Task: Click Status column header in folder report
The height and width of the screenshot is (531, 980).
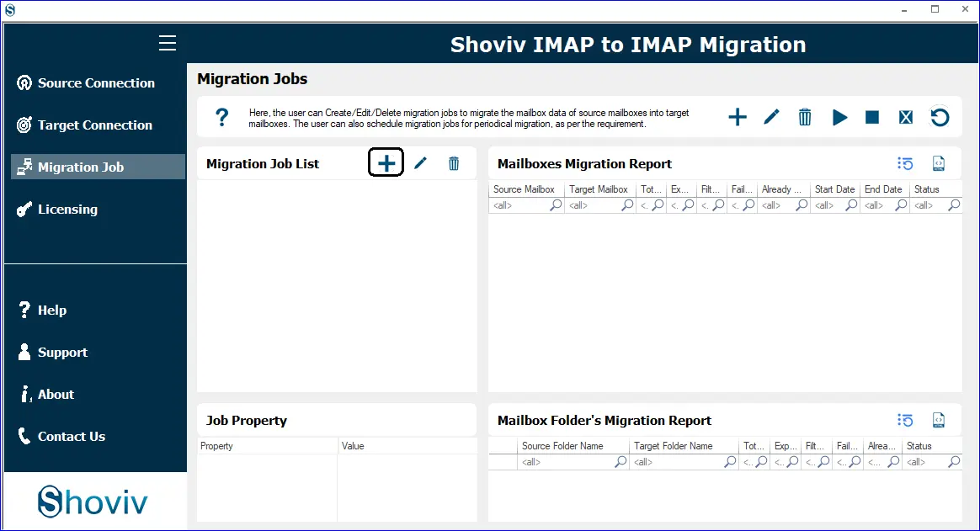Action: coord(932,446)
